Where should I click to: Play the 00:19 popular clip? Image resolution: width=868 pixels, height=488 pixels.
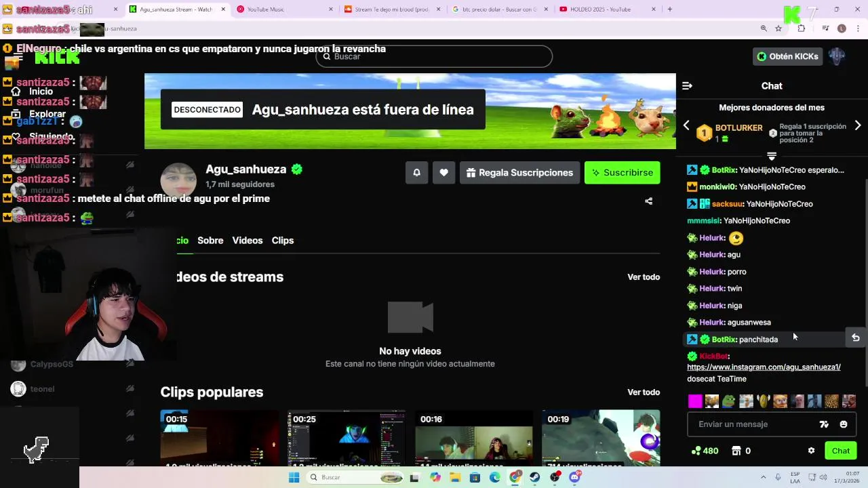[601, 437]
